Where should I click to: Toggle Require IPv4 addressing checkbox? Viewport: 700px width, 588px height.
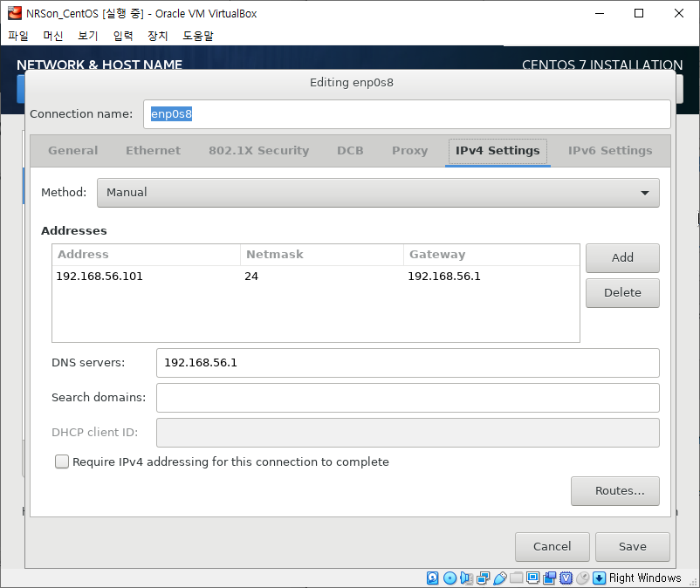tap(62, 462)
